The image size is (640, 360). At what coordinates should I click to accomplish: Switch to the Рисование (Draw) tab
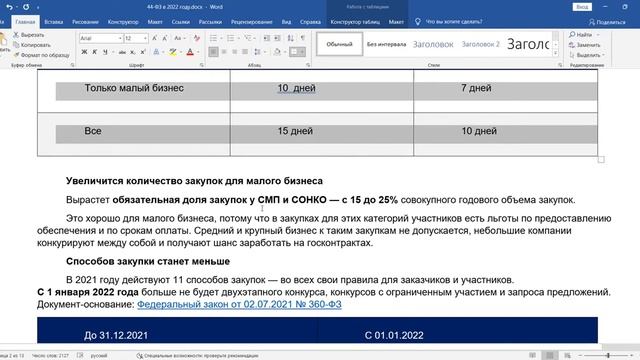click(x=85, y=22)
